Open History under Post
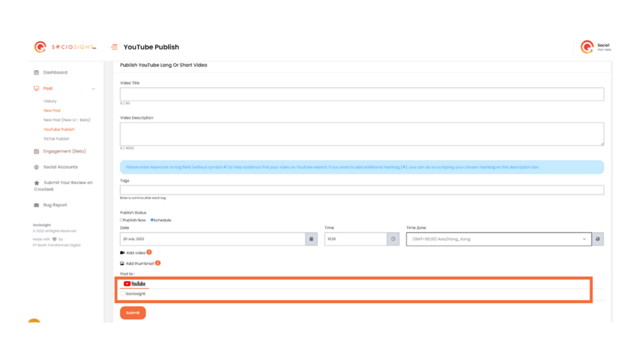 [x=50, y=101]
